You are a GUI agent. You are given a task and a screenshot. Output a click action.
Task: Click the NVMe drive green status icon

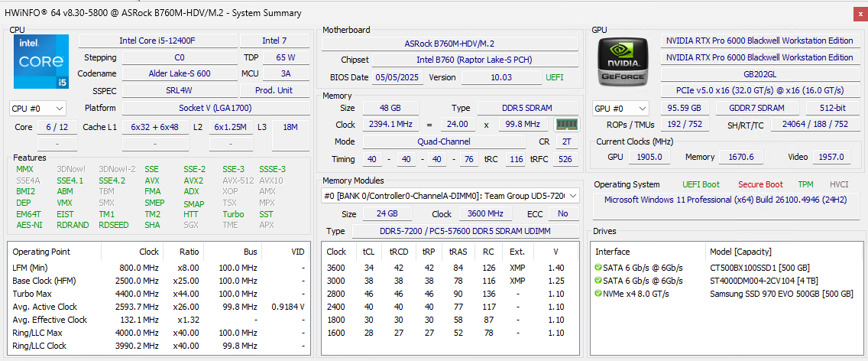point(598,294)
